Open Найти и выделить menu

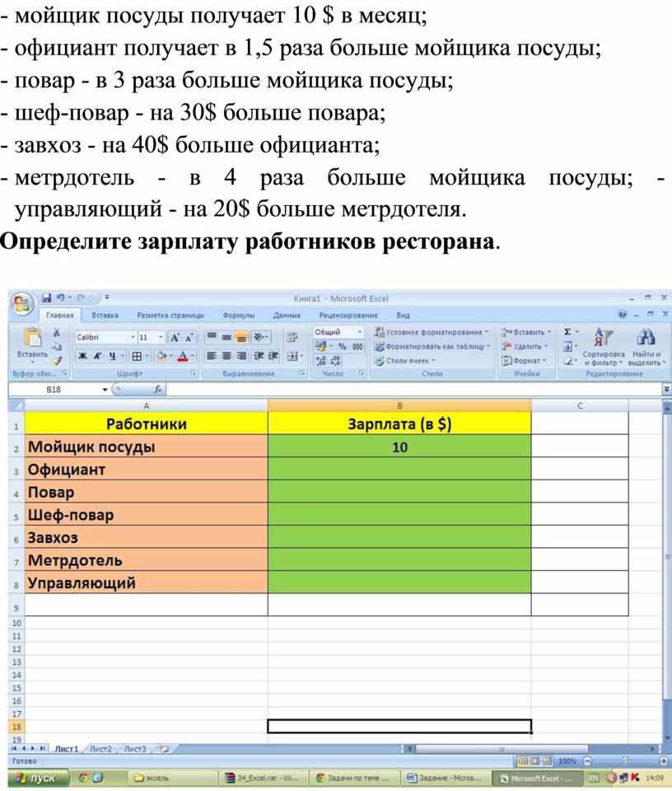[646, 347]
